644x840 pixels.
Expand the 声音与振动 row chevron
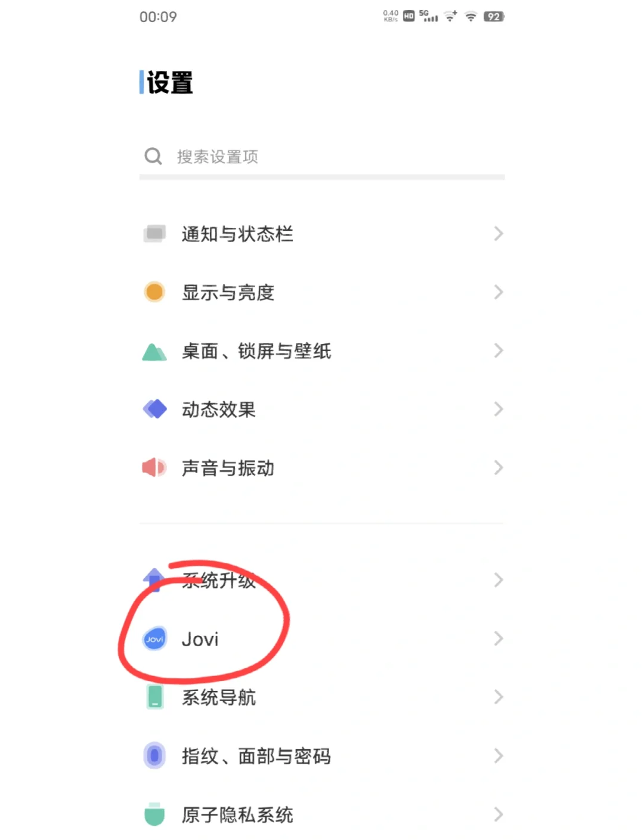click(499, 467)
